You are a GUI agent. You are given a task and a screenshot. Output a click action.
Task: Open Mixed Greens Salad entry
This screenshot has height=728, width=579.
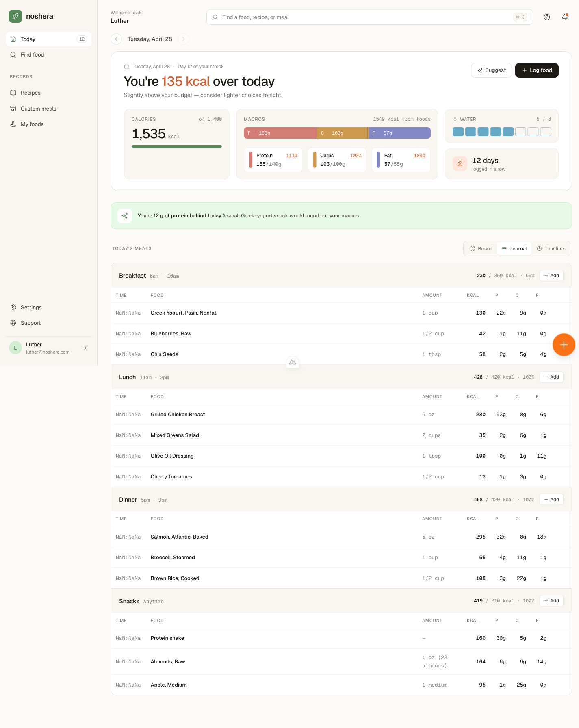341,435
